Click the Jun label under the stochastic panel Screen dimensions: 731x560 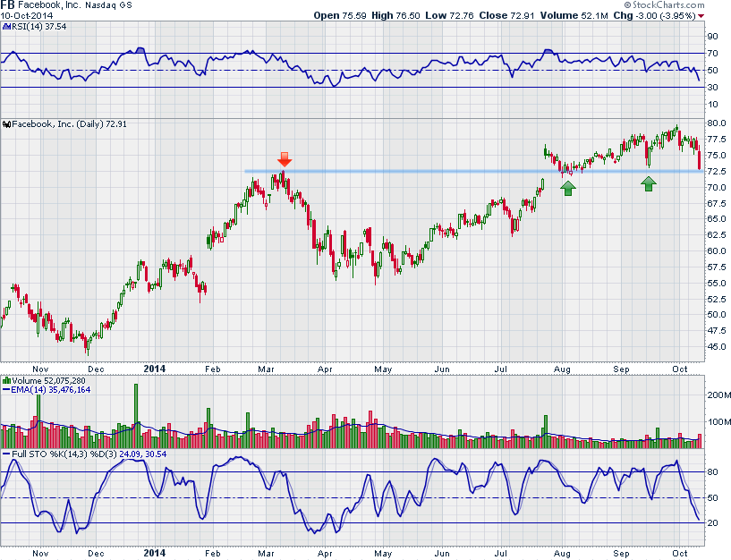coord(442,554)
